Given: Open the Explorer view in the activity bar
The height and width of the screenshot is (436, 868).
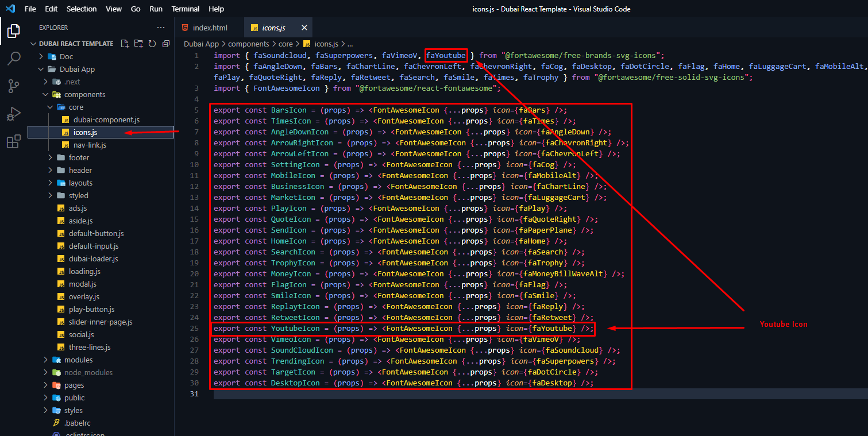Looking at the screenshot, I should [14, 31].
